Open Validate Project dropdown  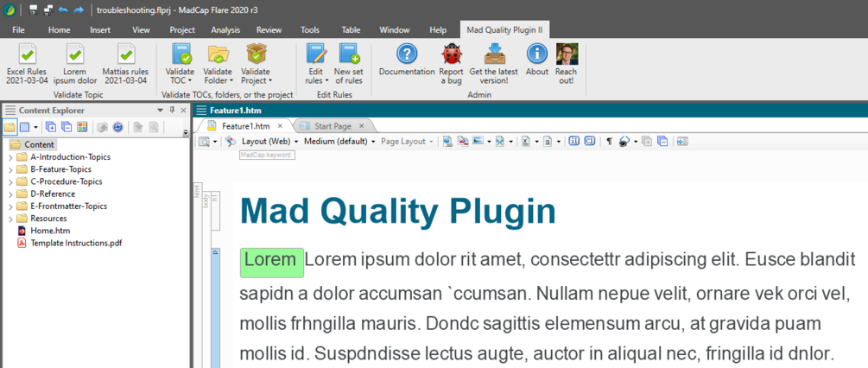256,64
